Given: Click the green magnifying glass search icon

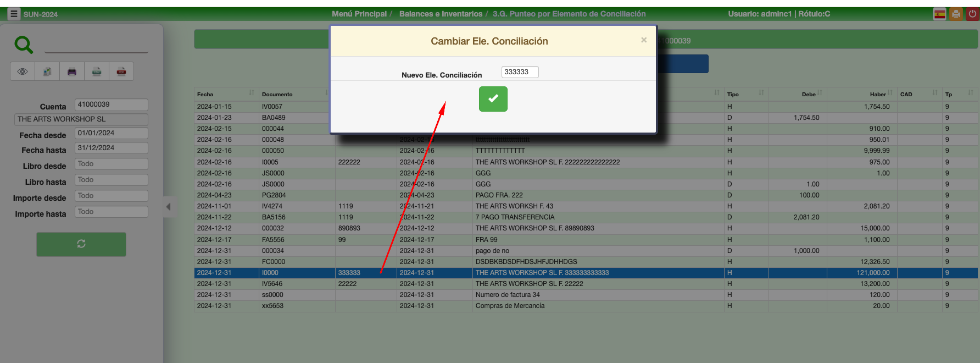Looking at the screenshot, I should 24,45.
